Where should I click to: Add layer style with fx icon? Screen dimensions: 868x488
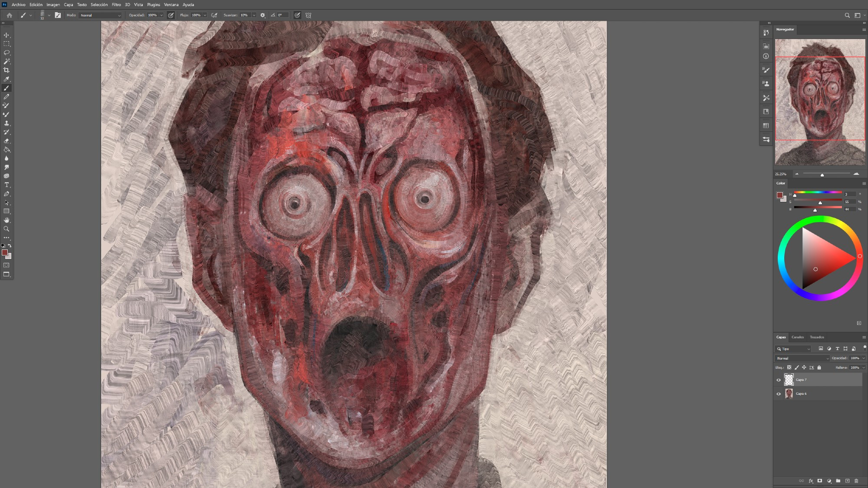811,481
